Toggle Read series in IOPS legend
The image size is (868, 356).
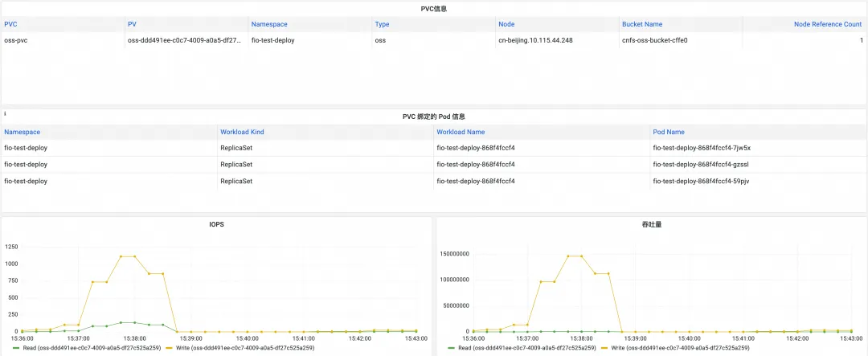tap(92, 348)
